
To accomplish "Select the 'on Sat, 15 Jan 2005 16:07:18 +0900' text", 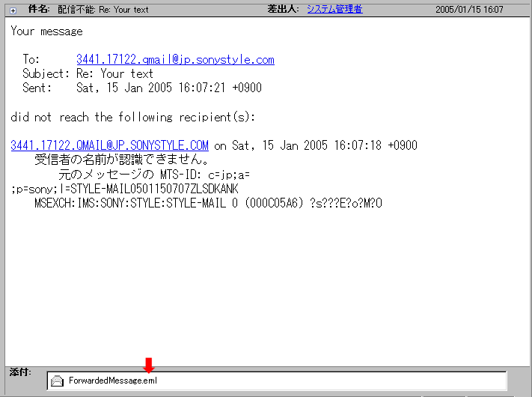I will (316, 145).
